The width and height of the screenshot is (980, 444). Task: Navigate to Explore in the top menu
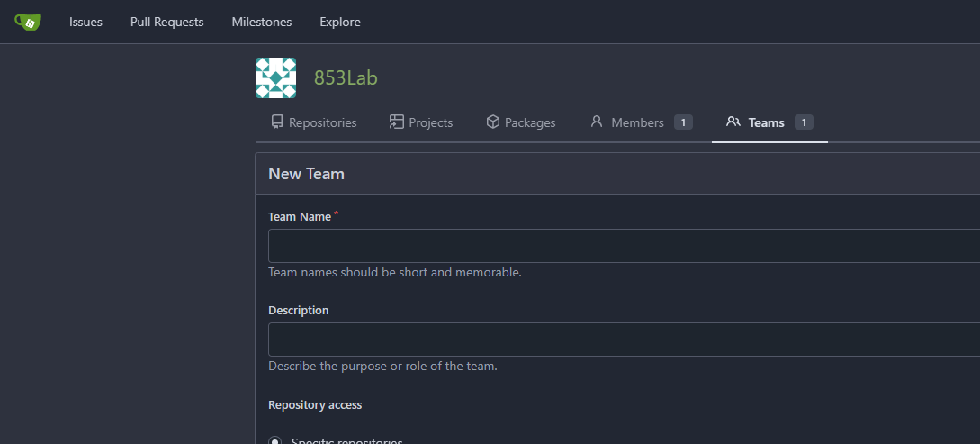(340, 22)
